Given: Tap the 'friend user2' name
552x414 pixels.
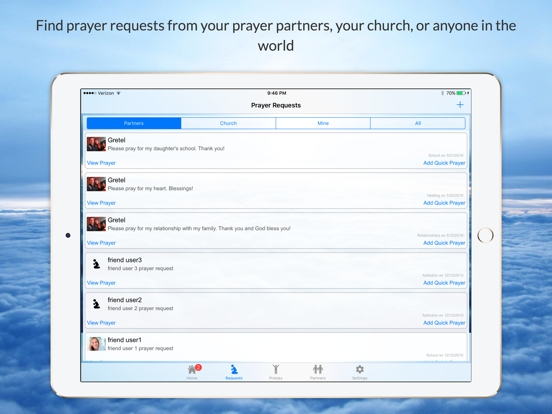Looking at the screenshot, I should 125,300.
